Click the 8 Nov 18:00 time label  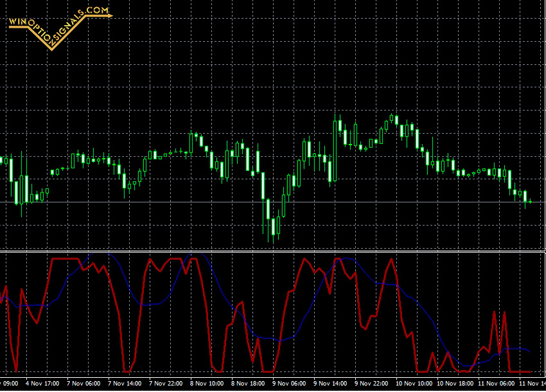click(x=248, y=384)
